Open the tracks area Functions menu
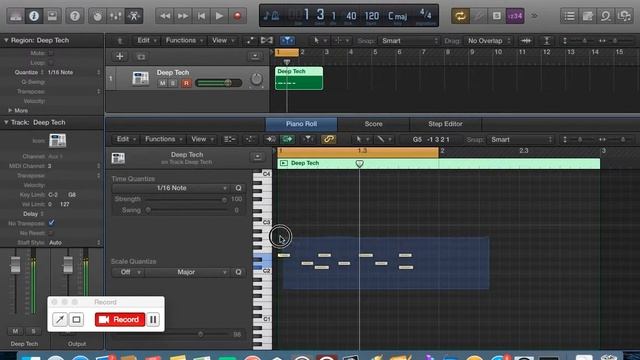Image resolution: width=640 pixels, height=360 pixels. point(184,40)
